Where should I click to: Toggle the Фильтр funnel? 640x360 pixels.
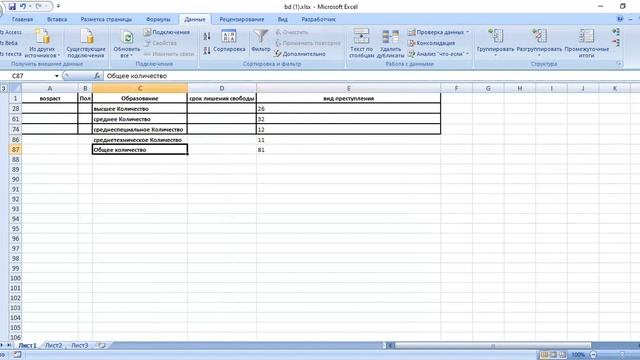261,41
